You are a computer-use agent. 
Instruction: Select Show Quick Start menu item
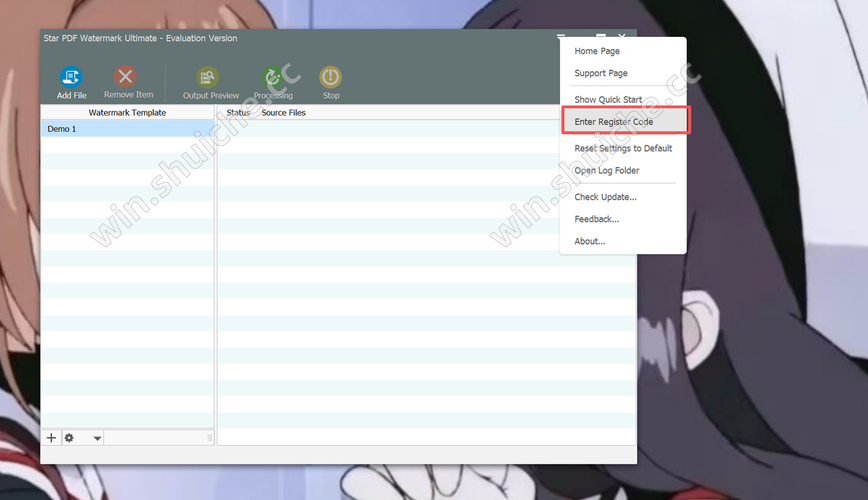tap(608, 100)
